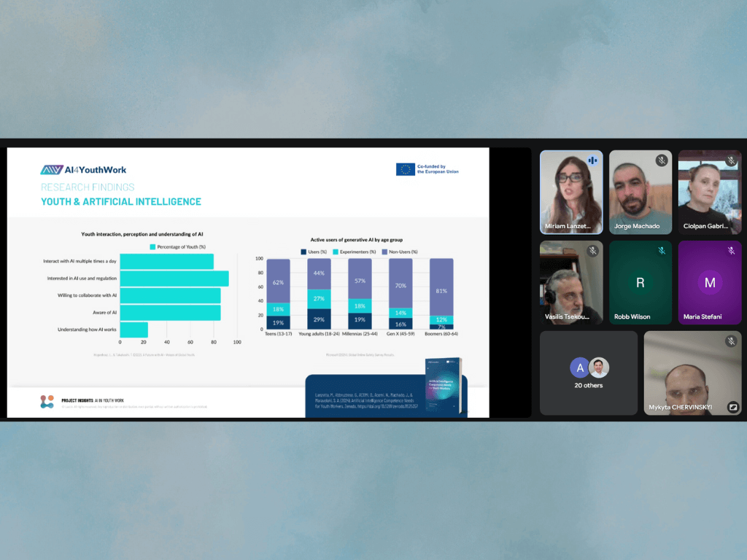Select Maria Stefani's "M" avatar

click(709, 282)
